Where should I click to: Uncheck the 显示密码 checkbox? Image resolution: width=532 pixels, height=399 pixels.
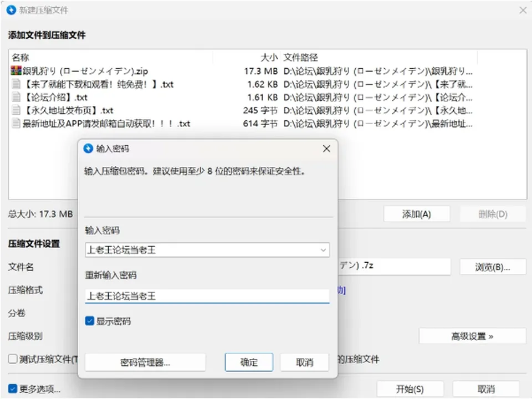pos(90,321)
